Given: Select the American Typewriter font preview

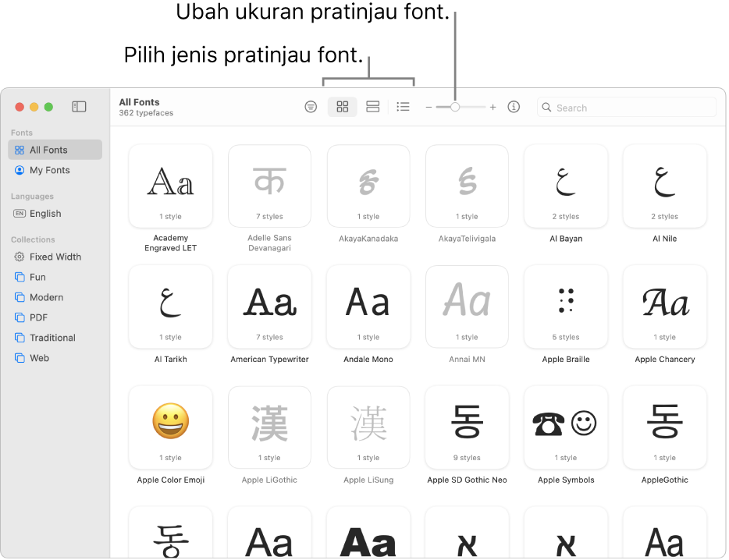Looking at the screenshot, I should click(x=269, y=307).
